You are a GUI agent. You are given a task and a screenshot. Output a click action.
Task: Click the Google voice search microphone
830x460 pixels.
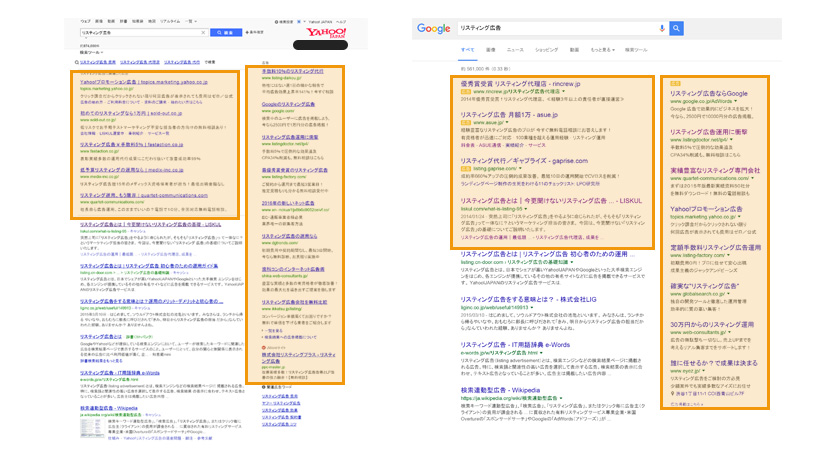pyautogui.click(x=662, y=28)
